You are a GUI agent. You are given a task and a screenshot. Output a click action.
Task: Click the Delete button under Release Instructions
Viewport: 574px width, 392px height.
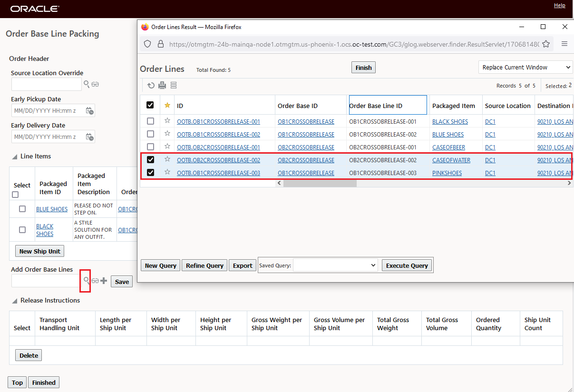(x=29, y=355)
